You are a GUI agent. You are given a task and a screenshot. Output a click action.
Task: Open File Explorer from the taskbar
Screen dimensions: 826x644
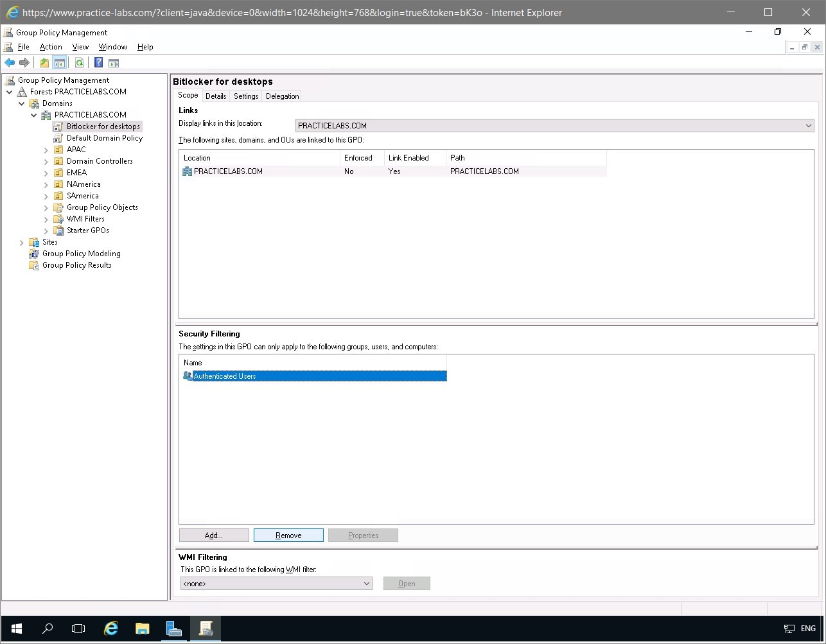142,629
